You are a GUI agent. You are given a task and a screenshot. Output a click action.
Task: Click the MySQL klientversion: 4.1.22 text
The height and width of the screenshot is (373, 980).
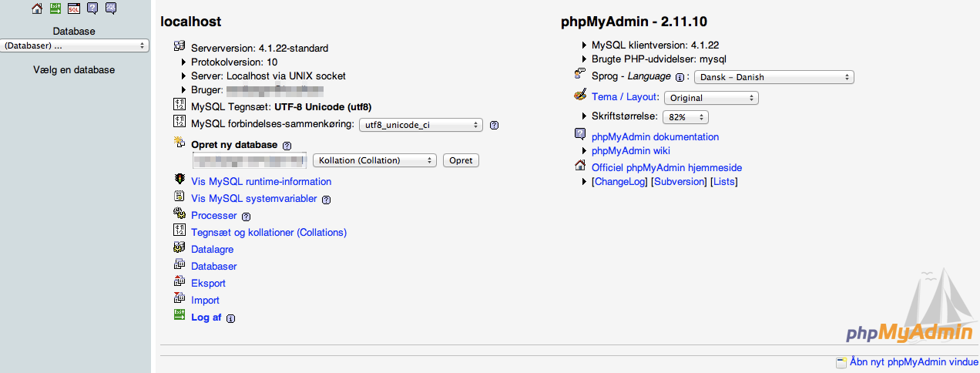[x=655, y=45]
